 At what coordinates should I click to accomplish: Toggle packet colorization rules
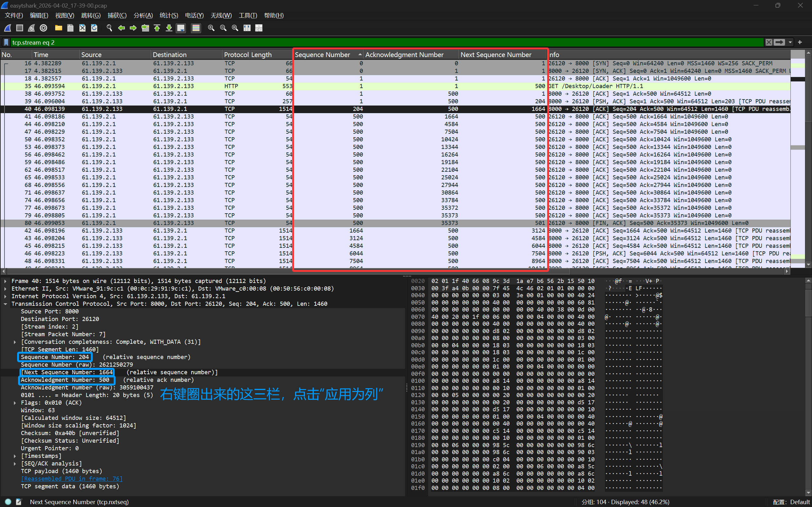click(x=196, y=28)
